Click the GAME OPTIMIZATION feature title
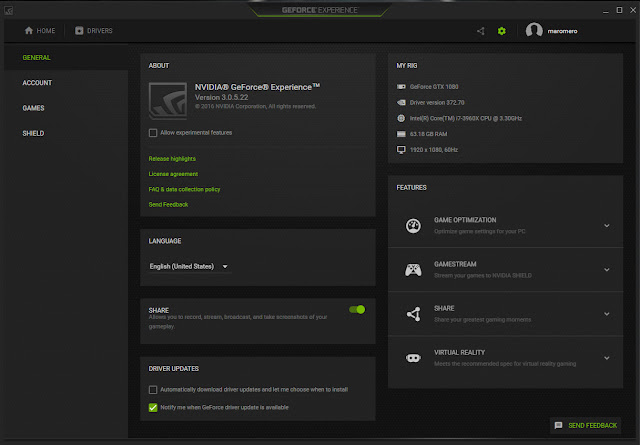This screenshot has width=640, height=445. point(465,220)
